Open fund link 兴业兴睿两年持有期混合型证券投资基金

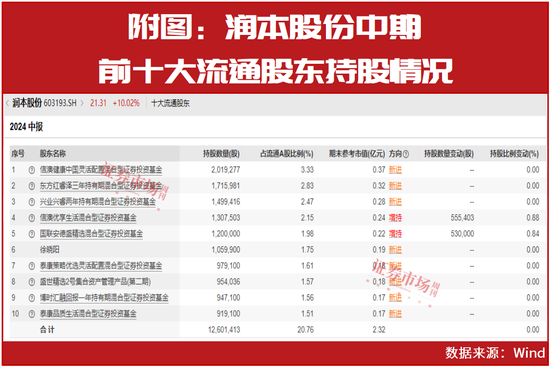pos(98,202)
